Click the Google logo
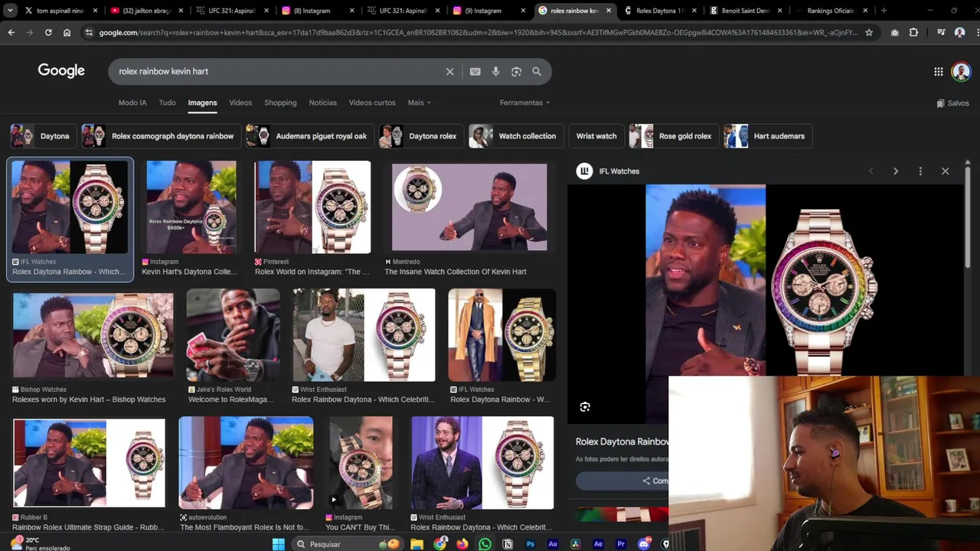 pos(61,70)
